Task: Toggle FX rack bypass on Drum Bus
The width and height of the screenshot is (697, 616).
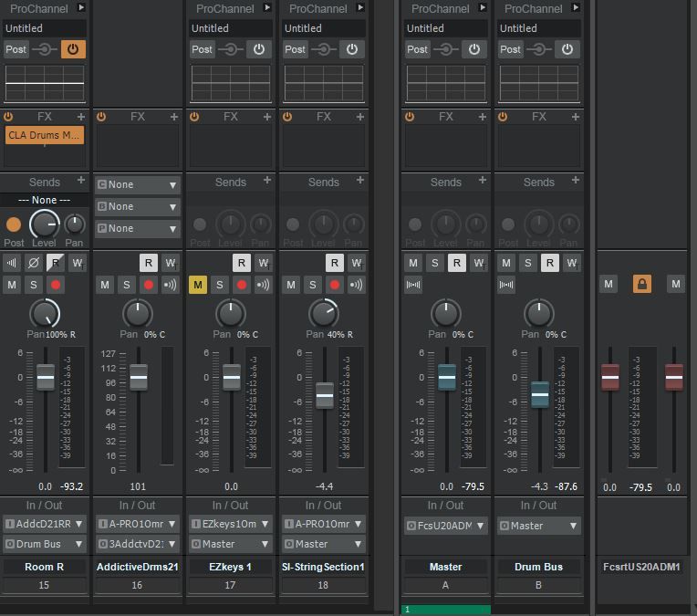Action: pos(502,117)
